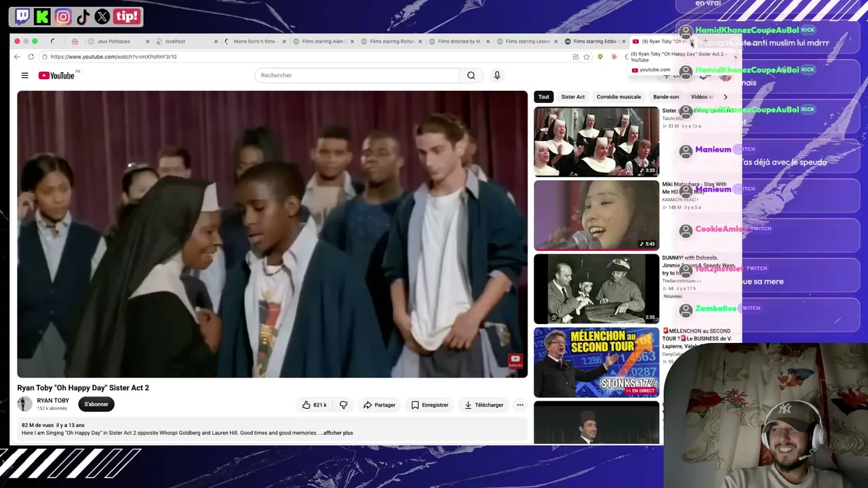The image size is (868, 488).
Task: Open the RYAN TOBY channel name link
Action: click(53, 401)
